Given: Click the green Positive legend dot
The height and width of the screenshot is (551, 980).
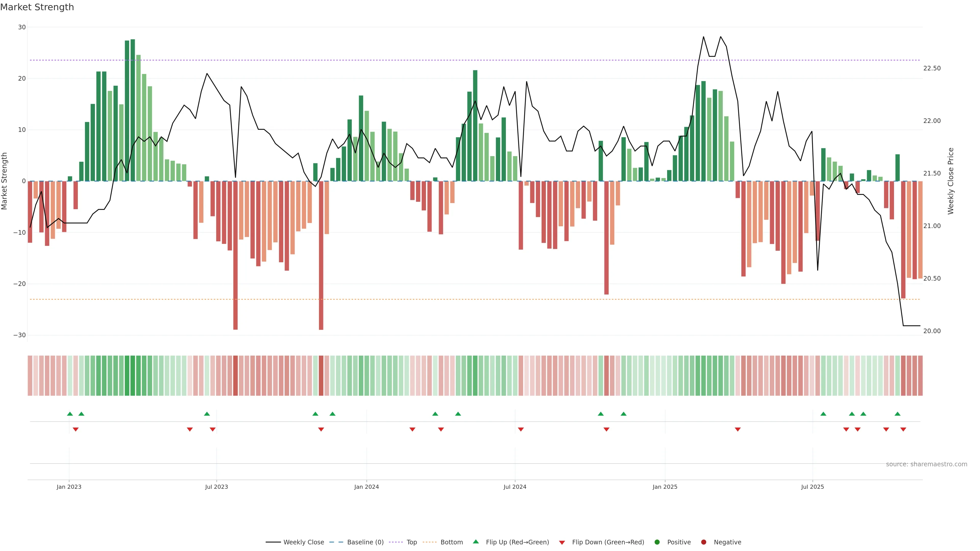Looking at the screenshot, I should [x=657, y=542].
